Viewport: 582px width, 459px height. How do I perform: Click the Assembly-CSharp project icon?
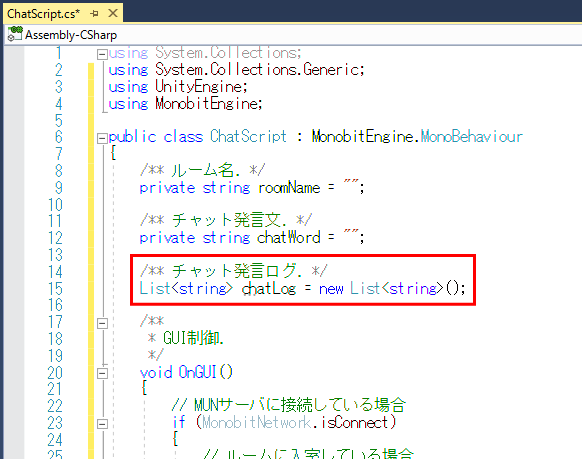(x=15, y=34)
